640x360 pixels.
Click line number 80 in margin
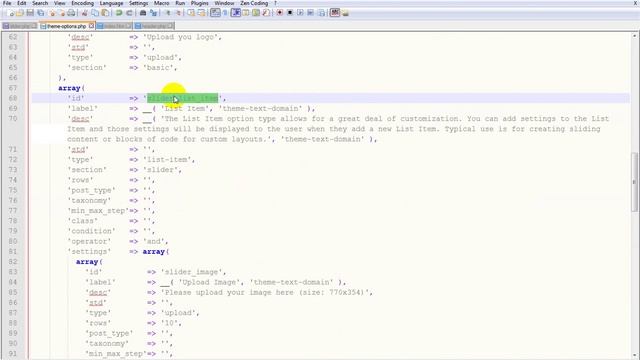pos(13,241)
